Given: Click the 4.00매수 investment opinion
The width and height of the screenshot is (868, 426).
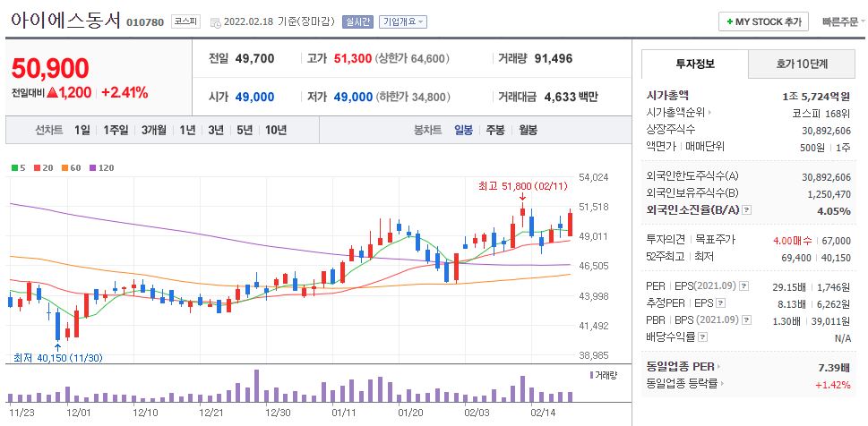Looking at the screenshot, I should pos(792,241).
